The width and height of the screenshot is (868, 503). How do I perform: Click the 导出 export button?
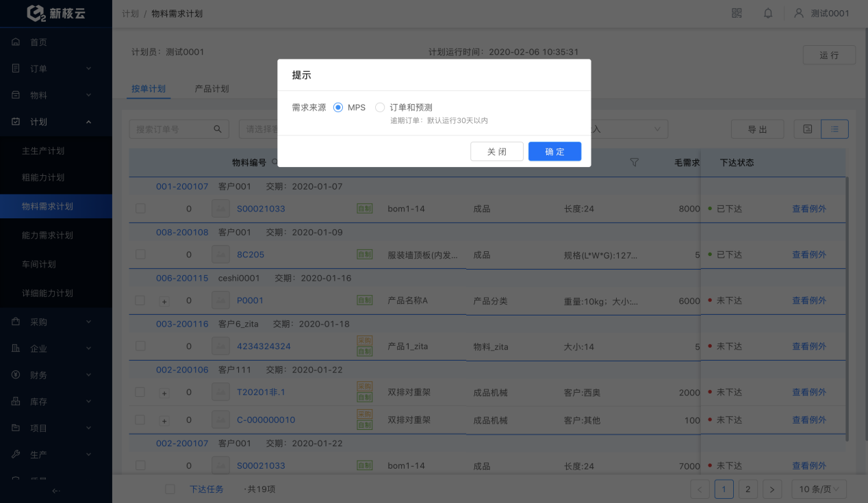[757, 129]
